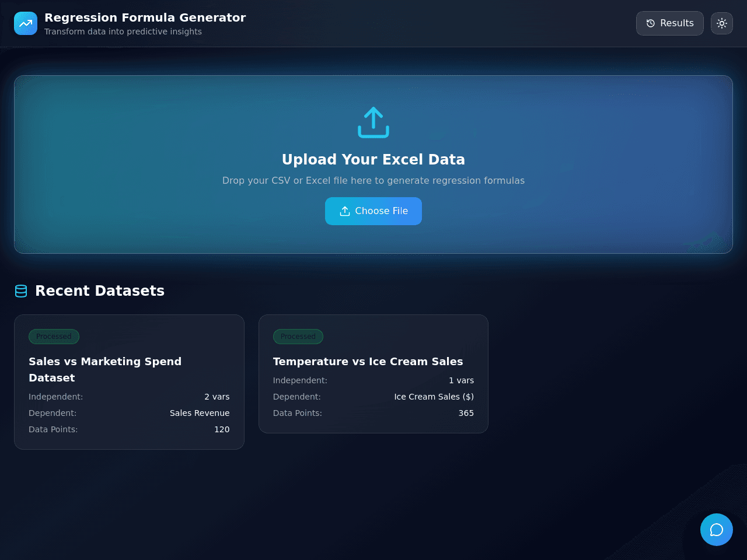The width and height of the screenshot is (747, 560).
Task: Click the 365 data points value
Action: (466, 413)
